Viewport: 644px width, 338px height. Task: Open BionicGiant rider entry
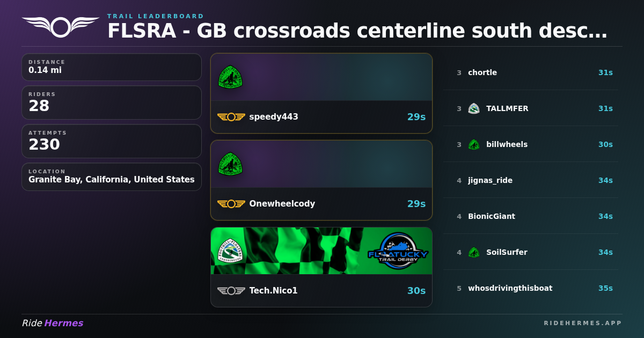coord(531,216)
